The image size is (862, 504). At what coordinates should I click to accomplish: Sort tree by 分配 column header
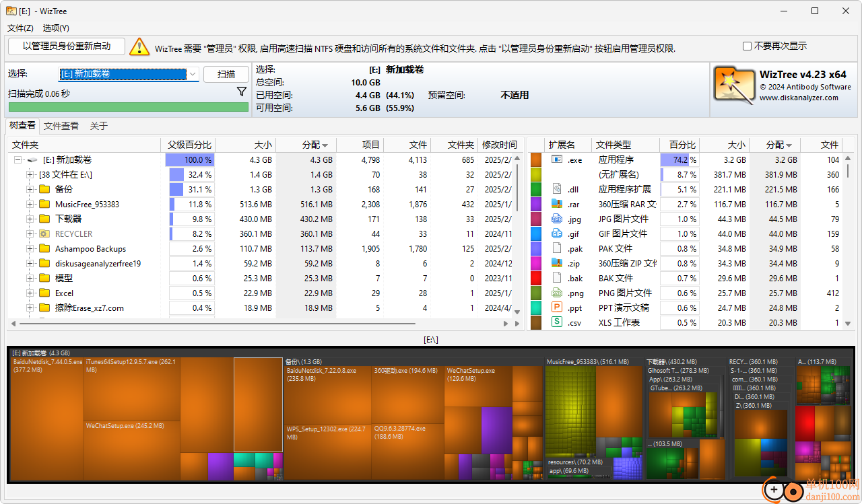coord(306,145)
